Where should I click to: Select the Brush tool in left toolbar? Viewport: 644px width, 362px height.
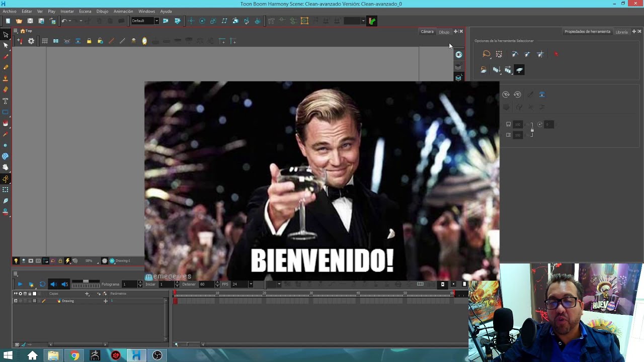tap(6, 57)
